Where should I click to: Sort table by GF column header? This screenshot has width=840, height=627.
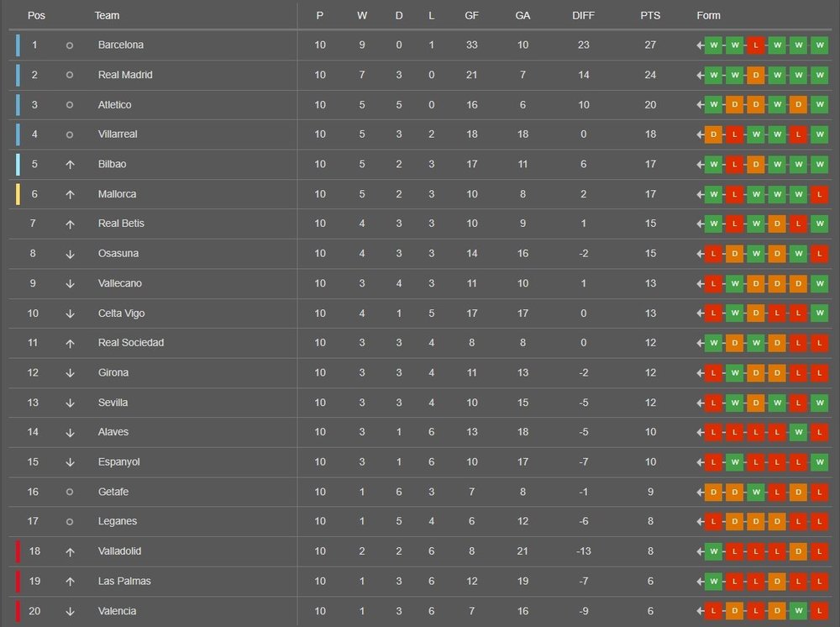coord(471,15)
